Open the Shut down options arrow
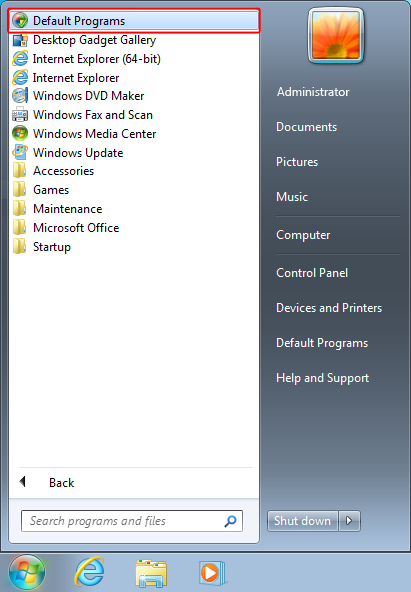The height and width of the screenshot is (592, 411). click(349, 521)
